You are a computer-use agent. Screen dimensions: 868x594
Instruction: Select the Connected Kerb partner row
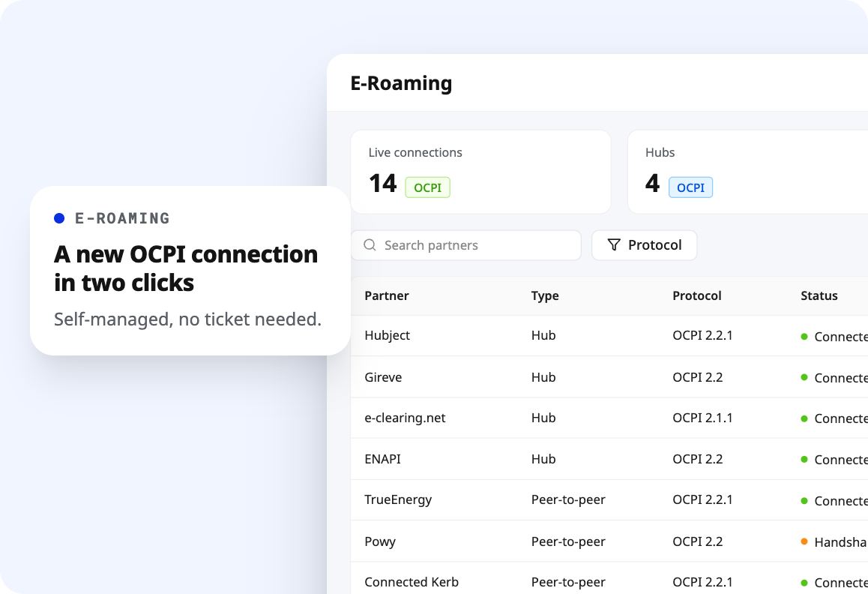pos(609,580)
